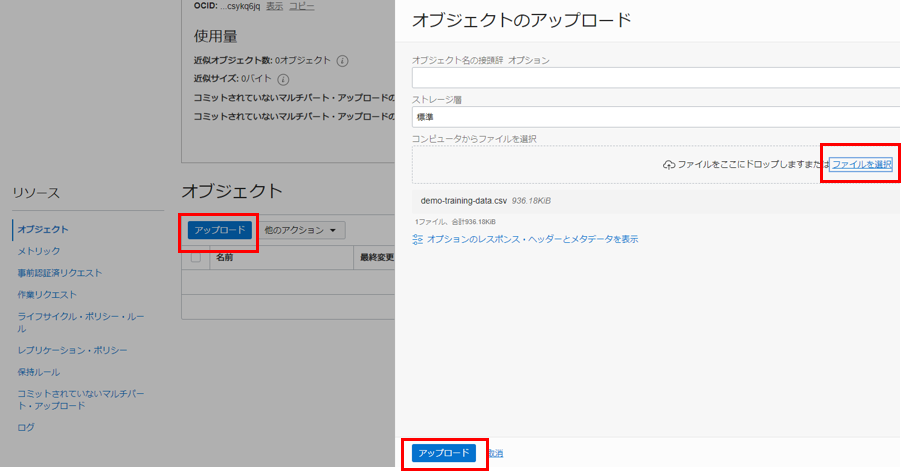Image resolution: width=901 pixels, height=471 pixels.
Task: Open メトリック in the resources sidebar
Action: pos(39,251)
